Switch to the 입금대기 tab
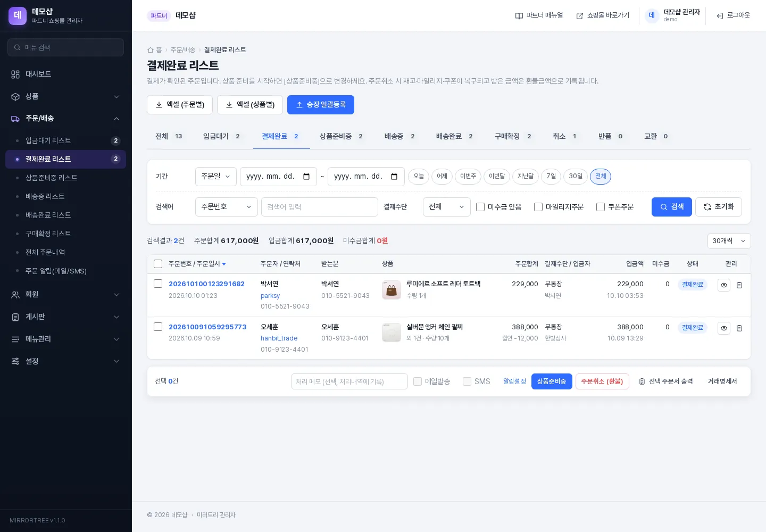Screen dimensions: 766x532 coord(222,137)
